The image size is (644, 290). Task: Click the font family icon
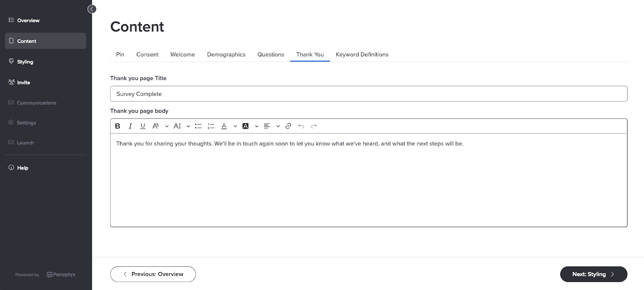[x=155, y=126]
